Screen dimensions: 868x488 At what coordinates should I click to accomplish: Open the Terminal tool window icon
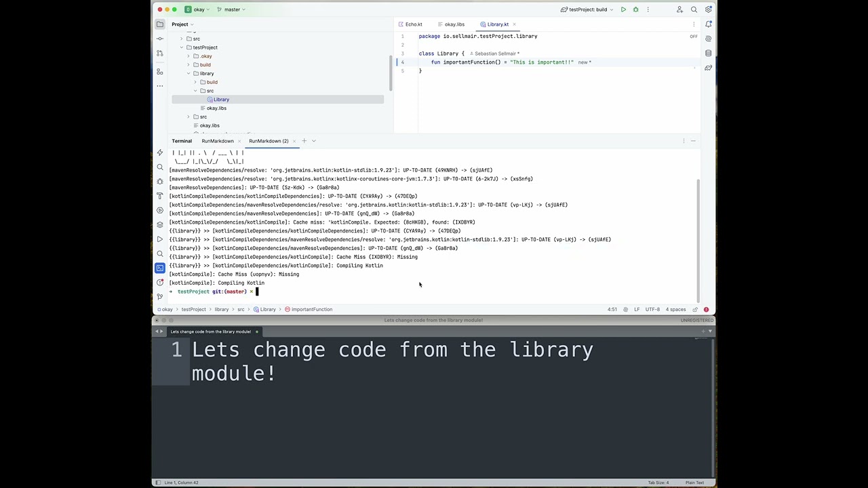(x=160, y=268)
